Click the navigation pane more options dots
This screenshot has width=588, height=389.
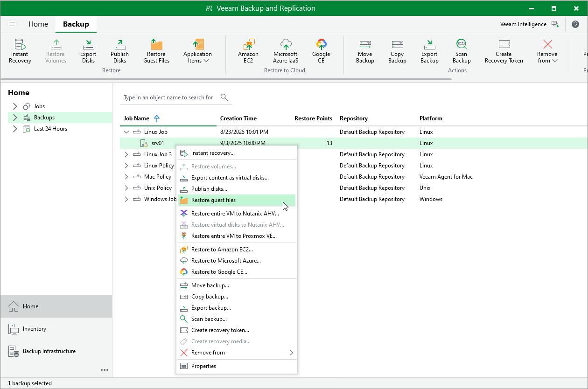coord(105,370)
